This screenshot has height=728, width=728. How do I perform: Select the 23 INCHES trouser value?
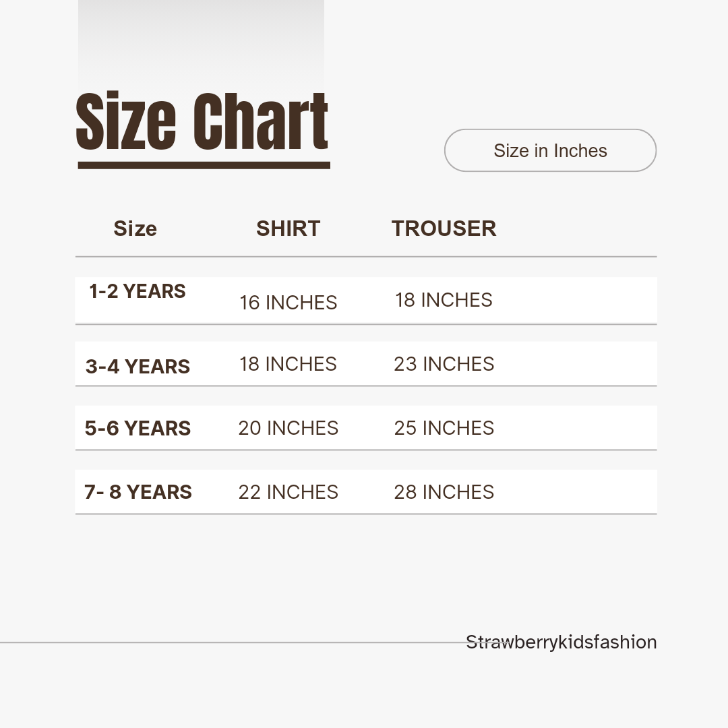click(x=444, y=364)
